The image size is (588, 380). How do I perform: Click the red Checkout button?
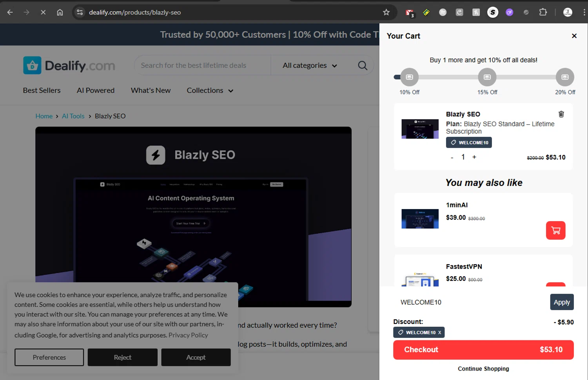(x=483, y=350)
